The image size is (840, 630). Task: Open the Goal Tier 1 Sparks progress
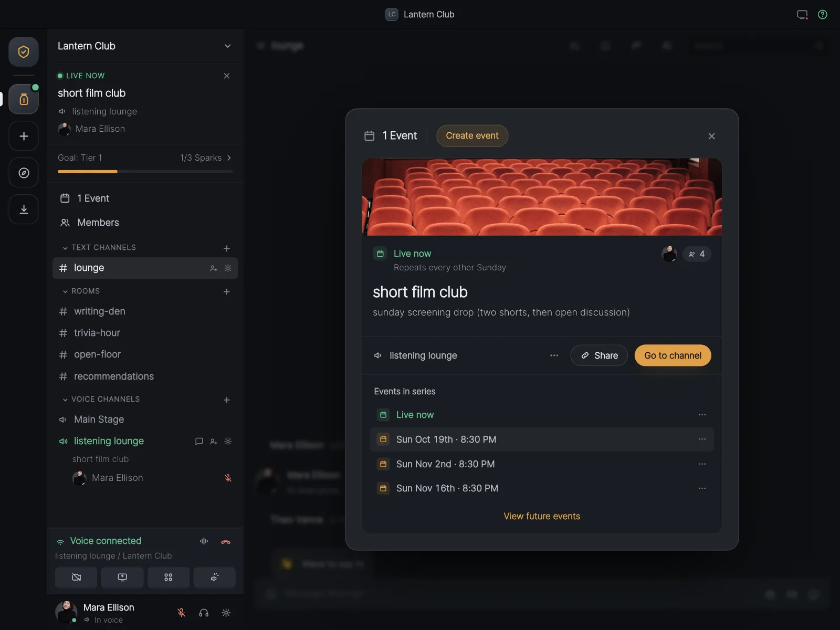click(145, 157)
